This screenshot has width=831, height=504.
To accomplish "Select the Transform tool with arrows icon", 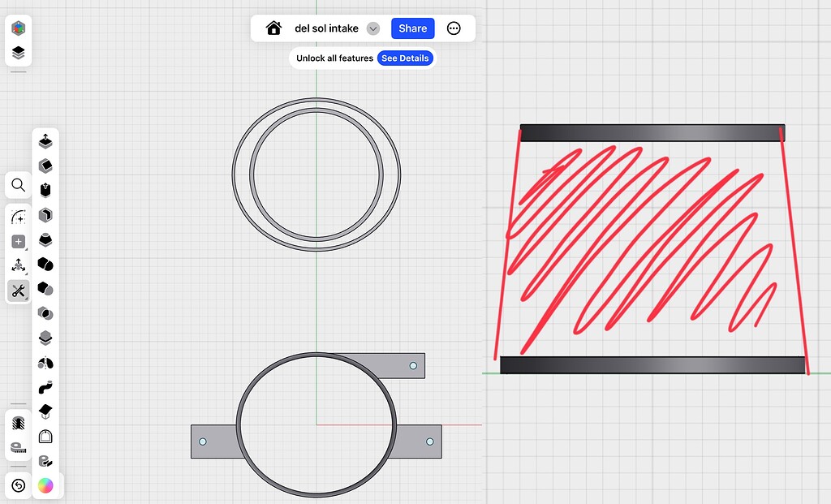I will [18, 265].
